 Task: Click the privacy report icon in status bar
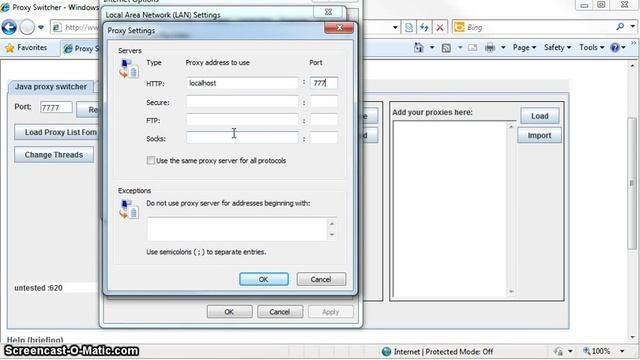(x=558, y=351)
